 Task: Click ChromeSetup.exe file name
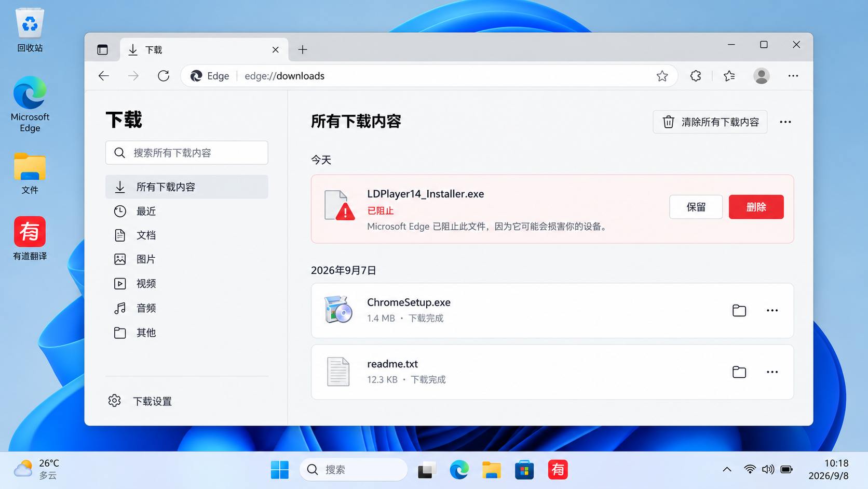(x=409, y=302)
